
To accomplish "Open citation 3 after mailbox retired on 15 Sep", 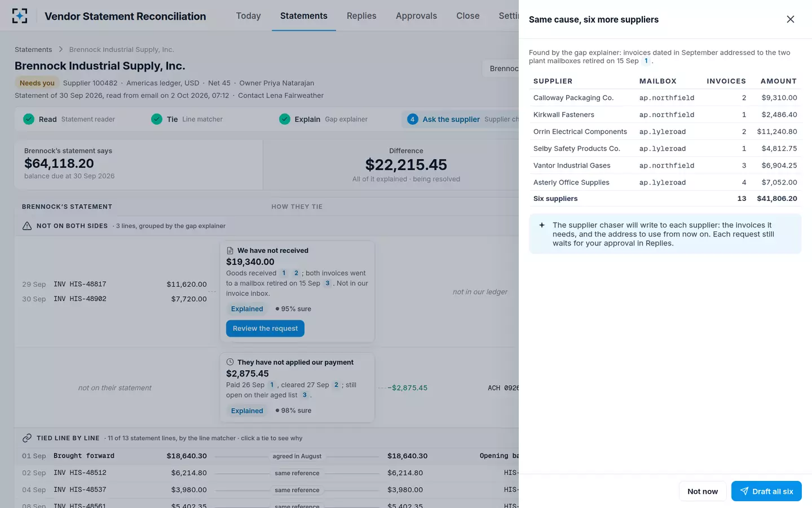I will 328,283.
